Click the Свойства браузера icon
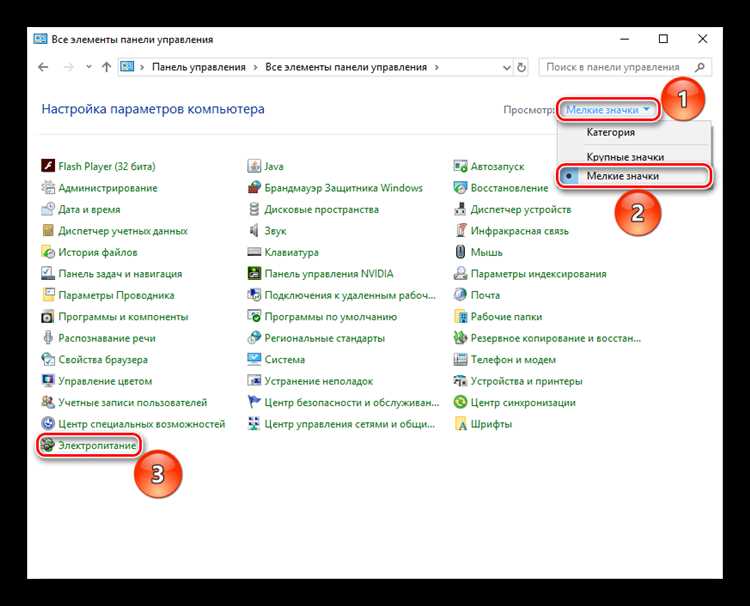Screen dimensions: 750x606 click(x=48, y=359)
